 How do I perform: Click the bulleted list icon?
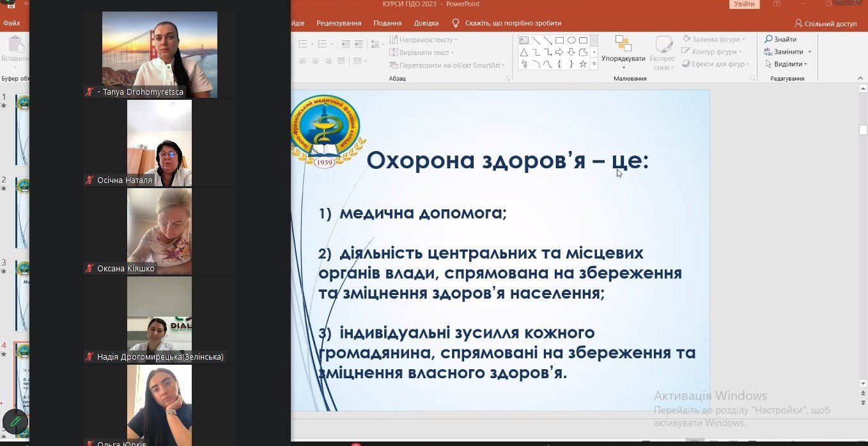pos(304,44)
